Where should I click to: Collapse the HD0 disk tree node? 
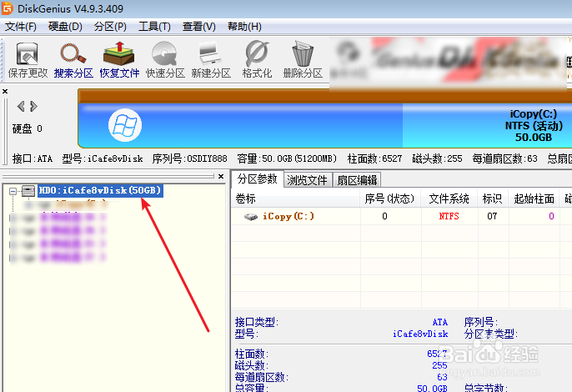click(13, 191)
